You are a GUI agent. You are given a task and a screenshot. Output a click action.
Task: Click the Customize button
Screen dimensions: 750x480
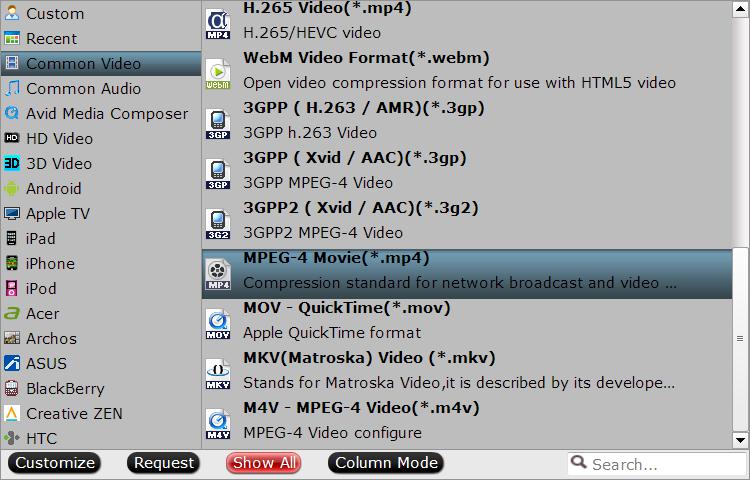tap(55, 463)
